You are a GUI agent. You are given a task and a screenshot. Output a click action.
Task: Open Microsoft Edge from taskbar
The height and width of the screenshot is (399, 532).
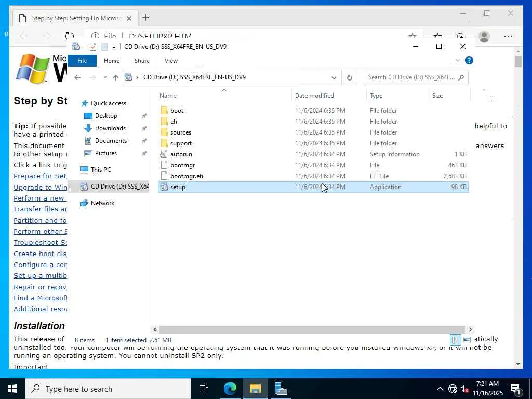(x=230, y=389)
